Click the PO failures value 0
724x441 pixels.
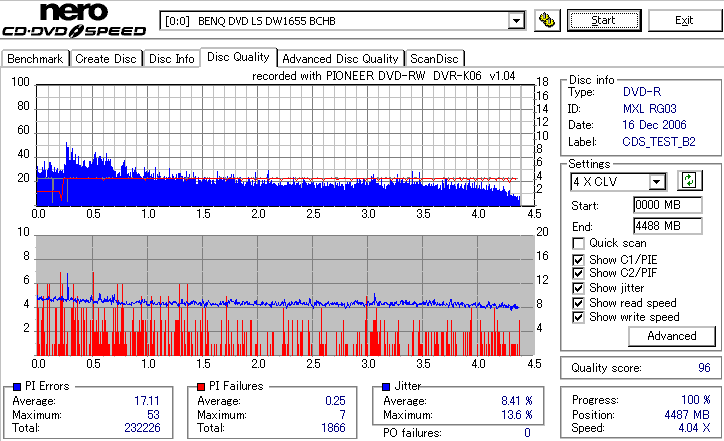527,433
